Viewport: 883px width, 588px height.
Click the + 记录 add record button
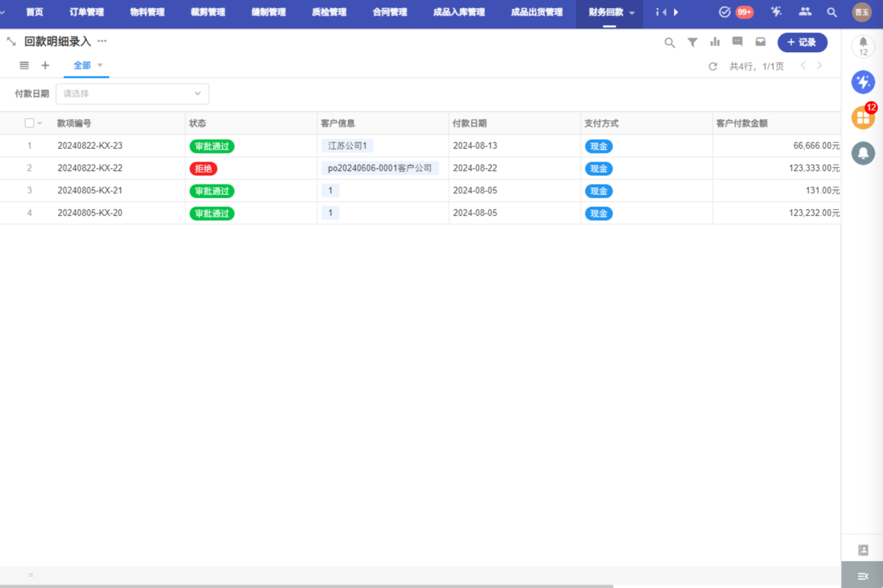point(802,43)
